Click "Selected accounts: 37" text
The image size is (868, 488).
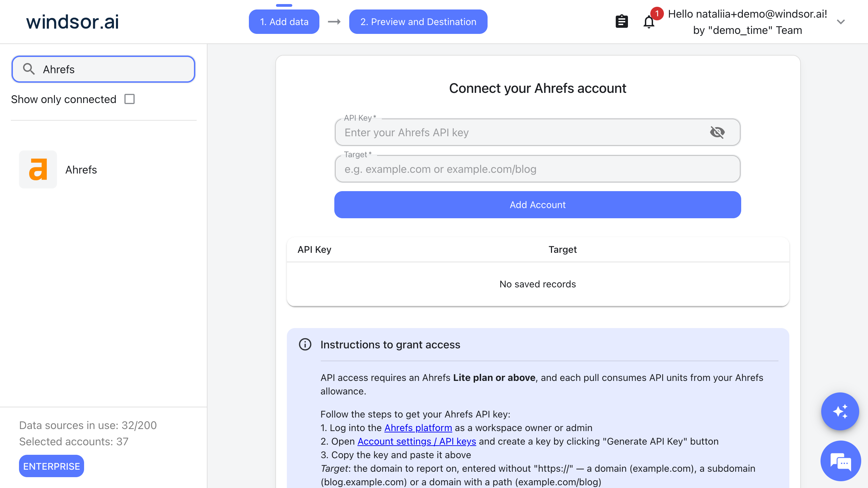[x=74, y=441]
